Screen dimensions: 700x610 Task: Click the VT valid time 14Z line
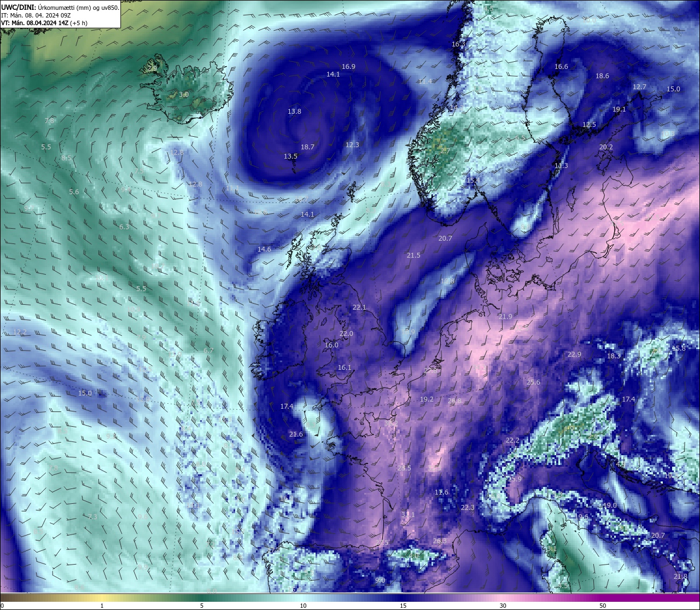click(x=44, y=23)
